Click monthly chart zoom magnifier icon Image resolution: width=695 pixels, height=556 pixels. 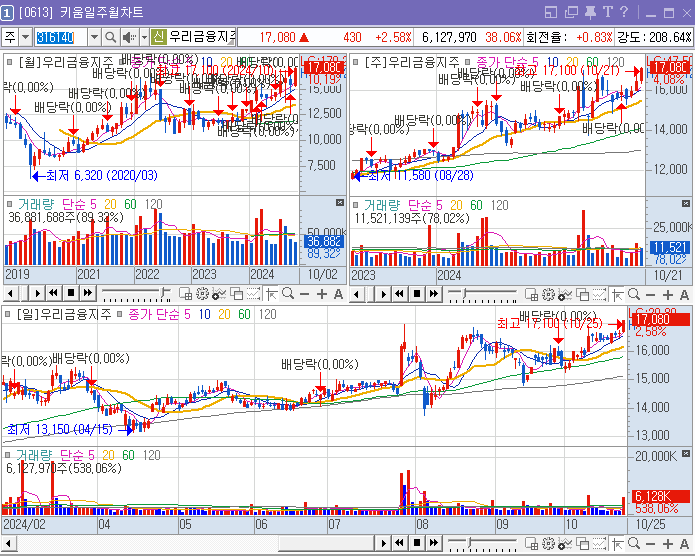tap(288, 294)
